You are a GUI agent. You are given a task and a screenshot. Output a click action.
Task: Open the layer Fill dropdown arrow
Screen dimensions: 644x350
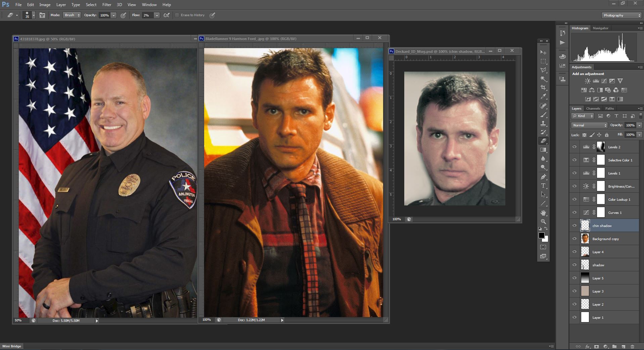[x=639, y=134]
